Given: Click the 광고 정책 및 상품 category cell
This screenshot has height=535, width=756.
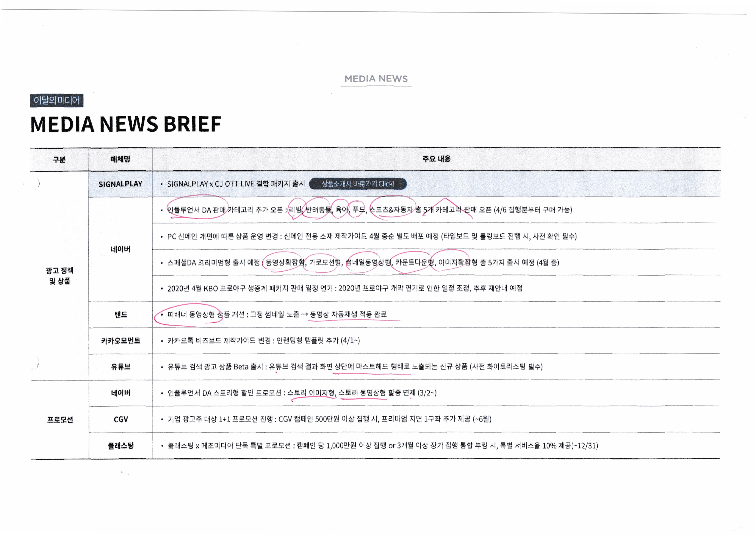Looking at the screenshot, I should 59,275.
